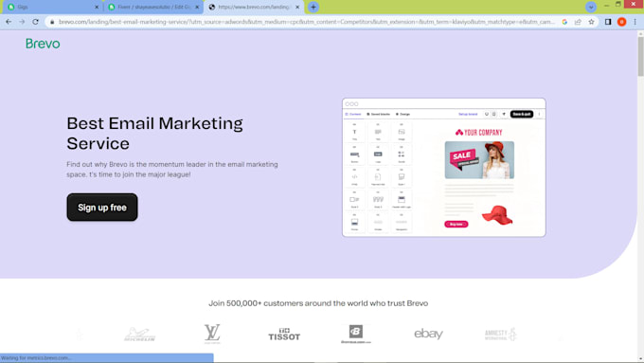Open the browser side panel
The height and width of the screenshot is (363, 644).
click(x=608, y=22)
